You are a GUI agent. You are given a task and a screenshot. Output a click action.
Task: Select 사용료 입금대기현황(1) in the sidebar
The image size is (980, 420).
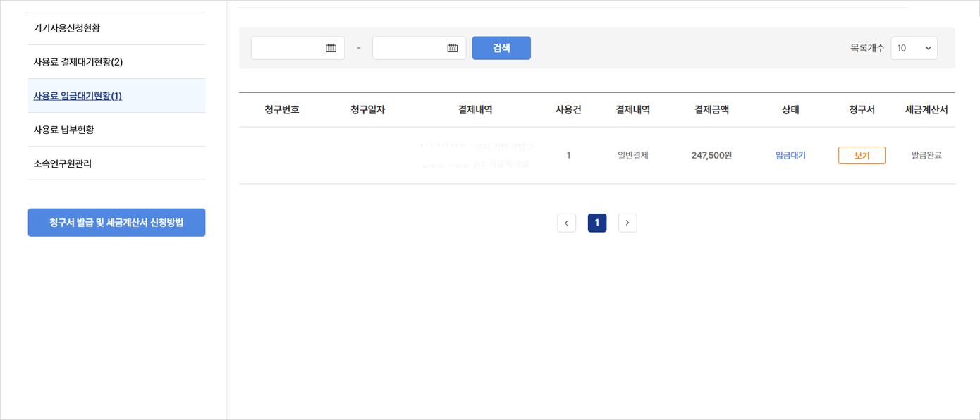[x=78, y=96]
